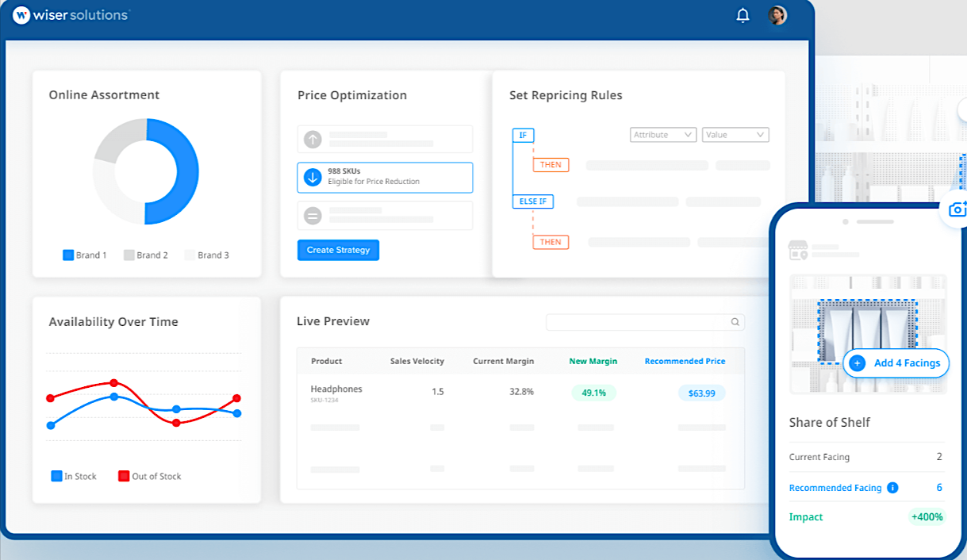This screenshot has height=560, width=967.
Task: Select the 988 SKUs price reduction card
Action: click(385, 178)
